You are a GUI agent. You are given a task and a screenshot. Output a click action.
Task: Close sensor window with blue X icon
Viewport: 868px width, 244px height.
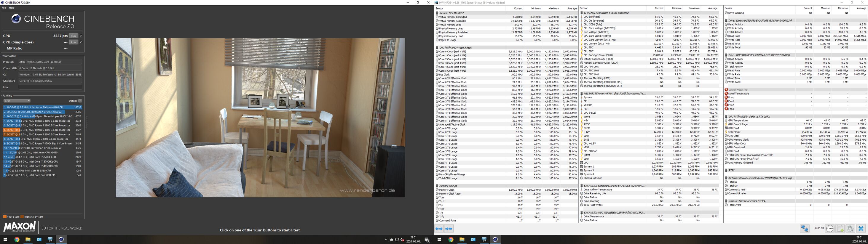point(861,229)
